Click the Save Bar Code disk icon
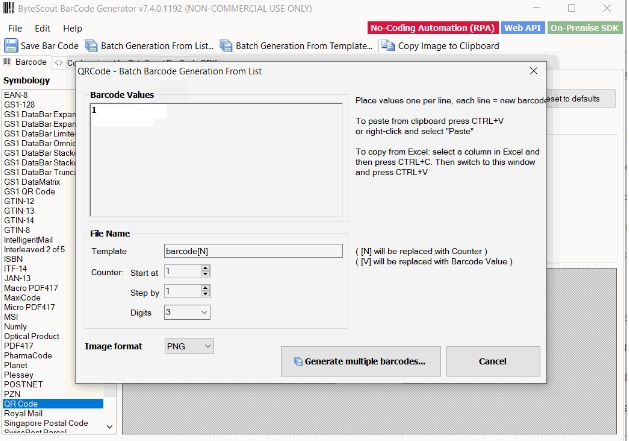The width and height of the screenshot is (629, 441). pyautogui.click(x=11, y=46)
